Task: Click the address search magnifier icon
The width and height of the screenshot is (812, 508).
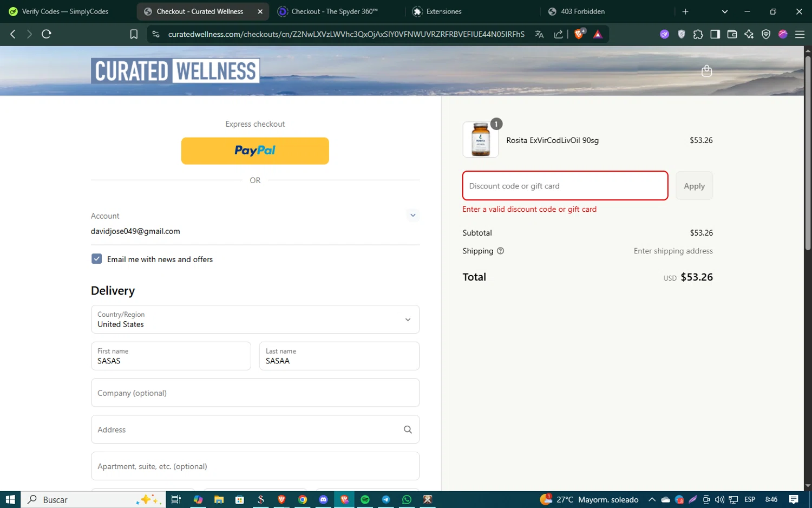Action: (x=408, y=429)
